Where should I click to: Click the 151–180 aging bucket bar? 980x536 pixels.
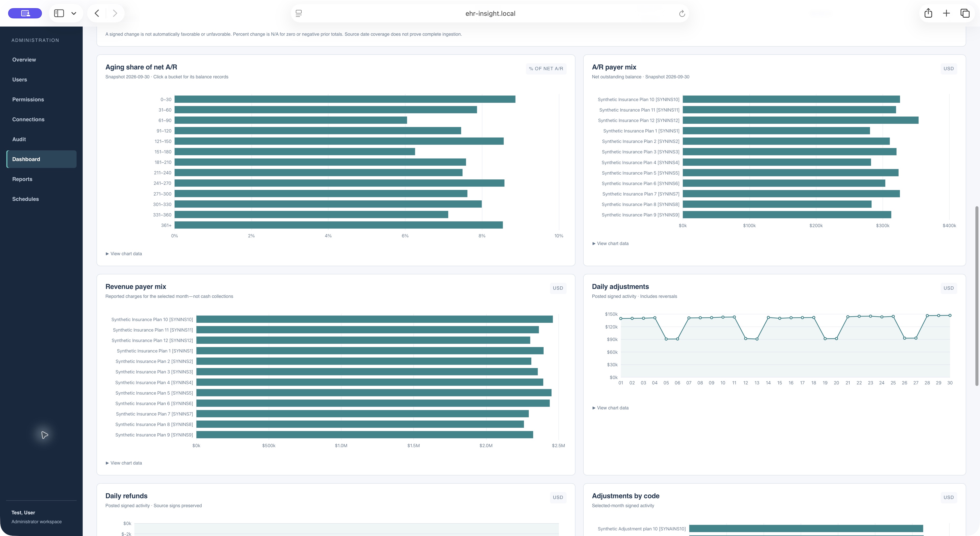coord(295,152)
